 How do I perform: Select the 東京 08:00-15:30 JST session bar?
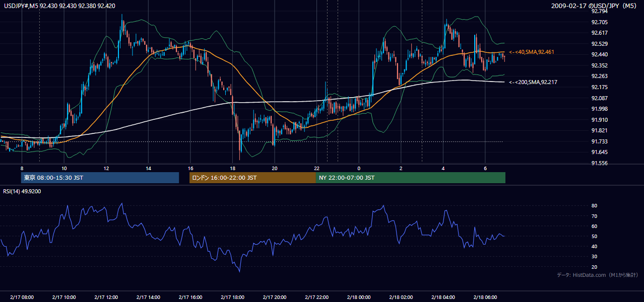(x=100, y=178)
